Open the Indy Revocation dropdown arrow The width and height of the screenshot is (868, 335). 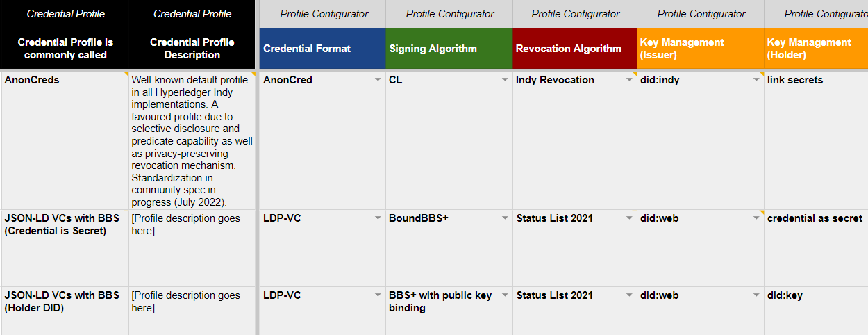629,80
